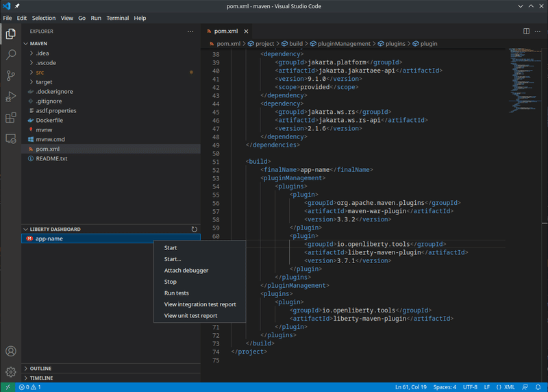Viewport: 548px width, 392px height.
Task: Open the Extensions view icon
Action: (11, 117)
